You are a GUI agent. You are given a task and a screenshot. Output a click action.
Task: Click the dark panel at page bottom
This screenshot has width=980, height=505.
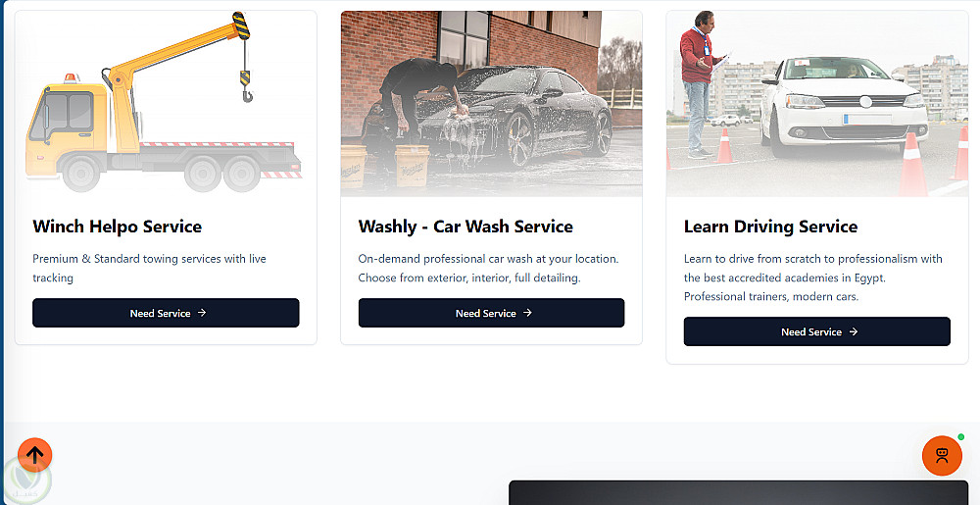pyautogui.click(x=739, y=492)
